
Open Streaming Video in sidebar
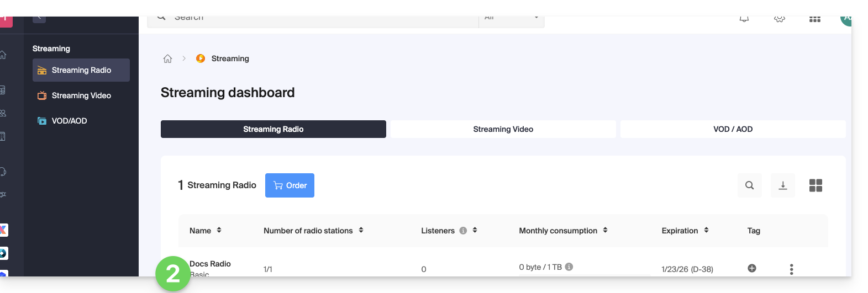tap(81, 95)
